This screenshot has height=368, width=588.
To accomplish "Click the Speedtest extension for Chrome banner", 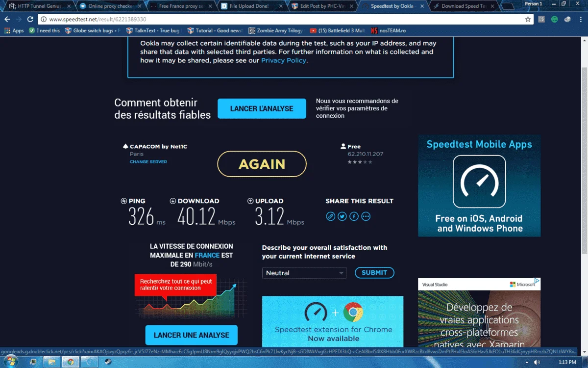I will pyautogui.click(x=333, y=321).
